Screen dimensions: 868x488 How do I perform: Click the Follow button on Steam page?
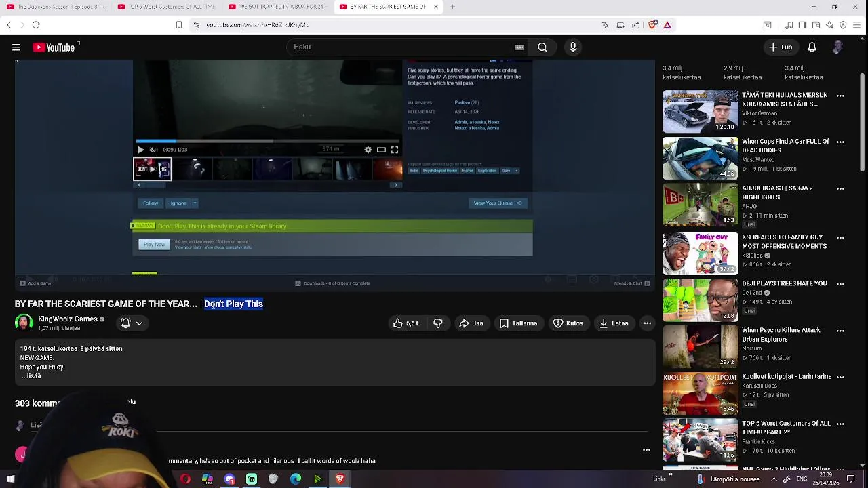coord(151,203)
